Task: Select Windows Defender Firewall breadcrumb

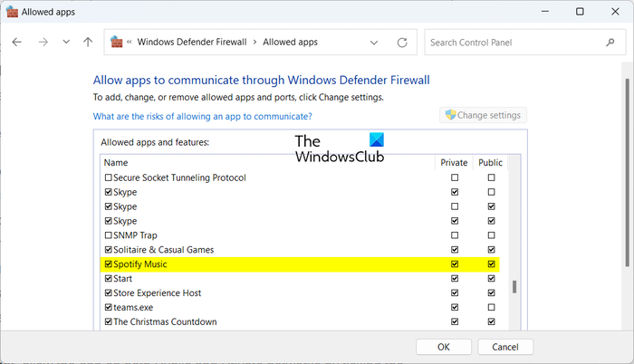Action: click(193, 43)
